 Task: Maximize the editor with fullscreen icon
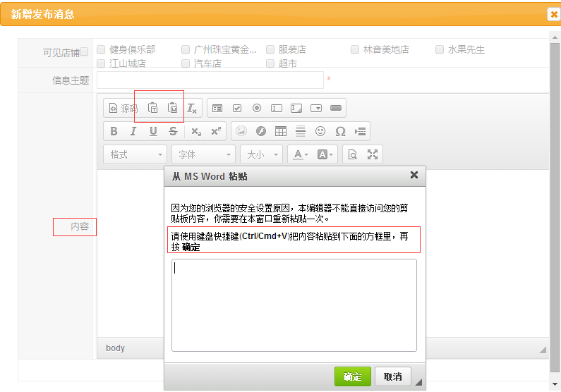[373, 154]
